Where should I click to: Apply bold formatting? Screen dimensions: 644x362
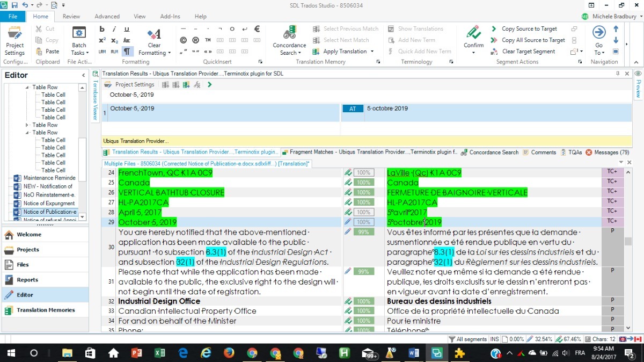102,29
